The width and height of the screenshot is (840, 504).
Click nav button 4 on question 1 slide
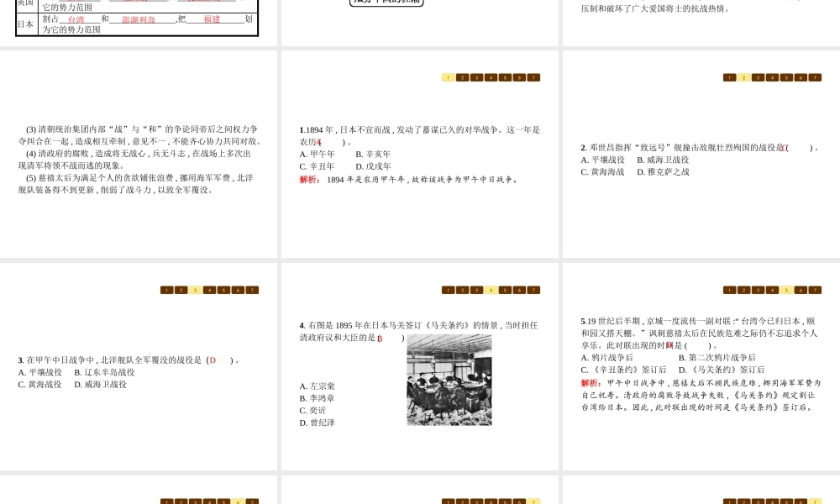pyautogui.click(x=491, y=77)
